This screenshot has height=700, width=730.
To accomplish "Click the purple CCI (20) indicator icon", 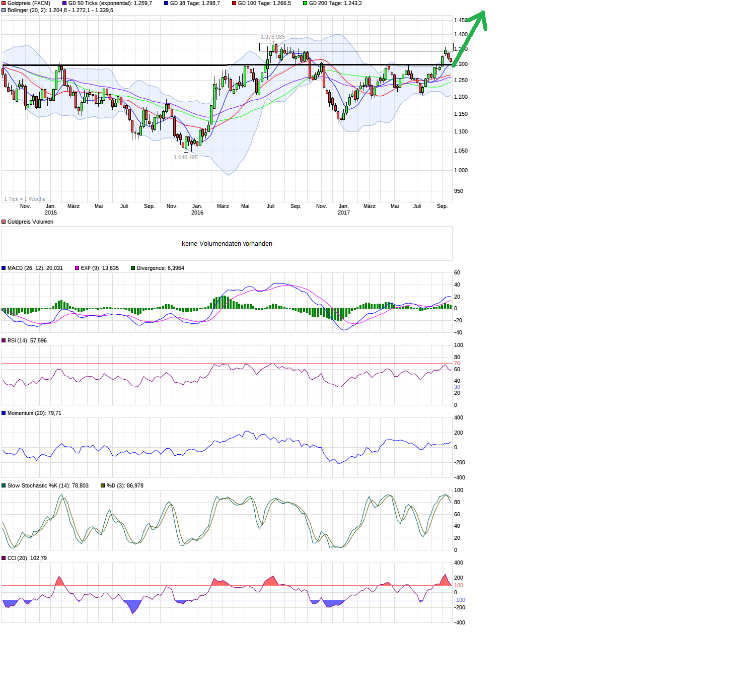I will (4, 558).
